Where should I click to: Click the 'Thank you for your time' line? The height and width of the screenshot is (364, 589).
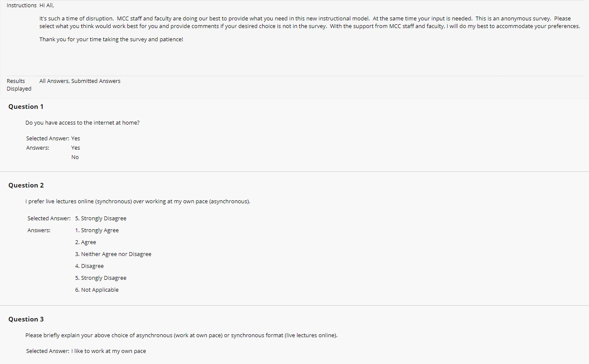pyautogui.click(x=111, y=40)
